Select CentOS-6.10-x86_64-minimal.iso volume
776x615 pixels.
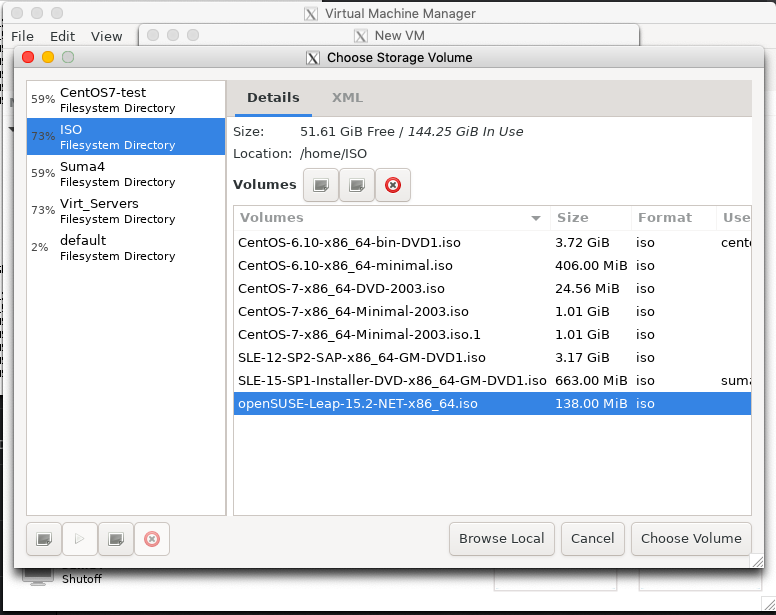pyautogui.click(x=492, y=266)
